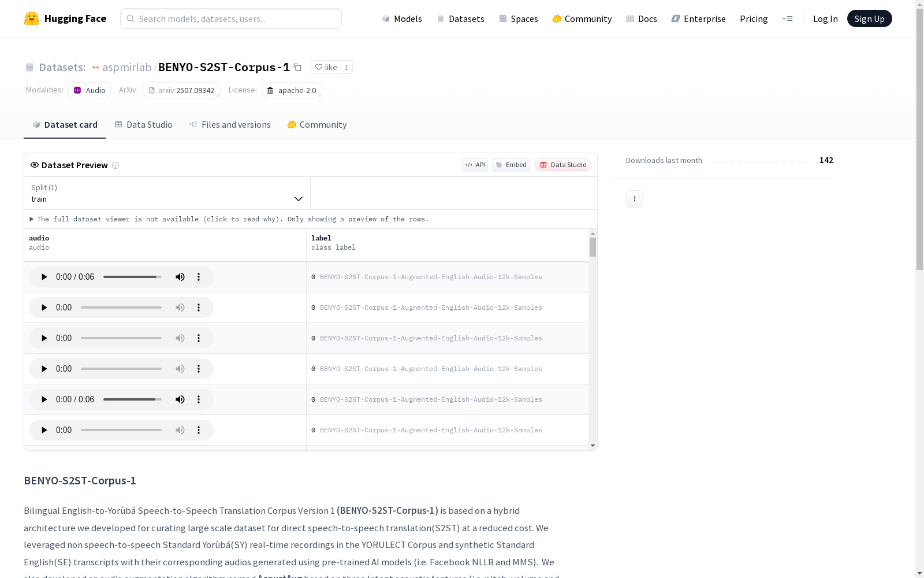Screen dimensions: 924x578
Task: Play the audio in the third preview row
Action: click(44, 338)
